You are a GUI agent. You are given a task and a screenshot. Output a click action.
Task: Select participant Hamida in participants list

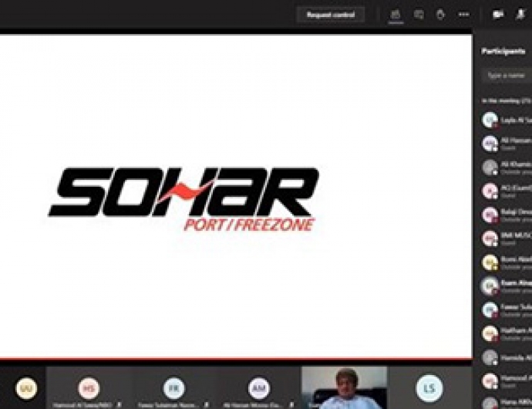pyautogui.click(x=507, y=358)
